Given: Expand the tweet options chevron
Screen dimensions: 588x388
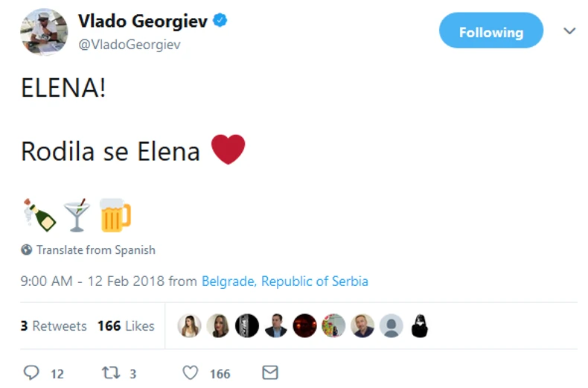Looking at the screenshot, I should tap(569, 31).
